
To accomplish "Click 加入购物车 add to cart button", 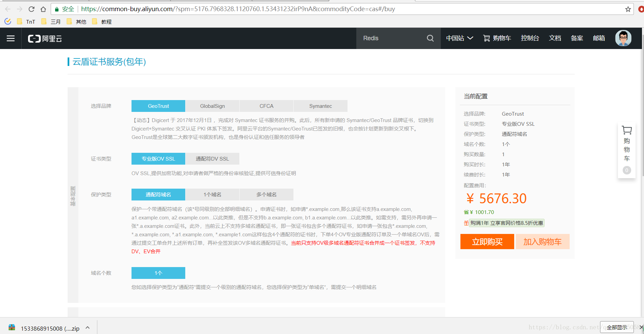I will [543, 241].
